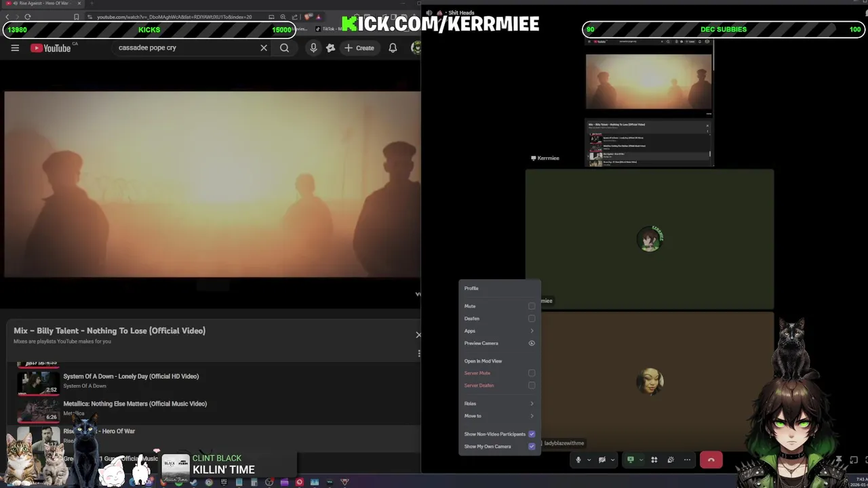This screenshot has width=868, height=488.
Task: Click Discord share-your-screen button
Action: (x=631, y=460)
